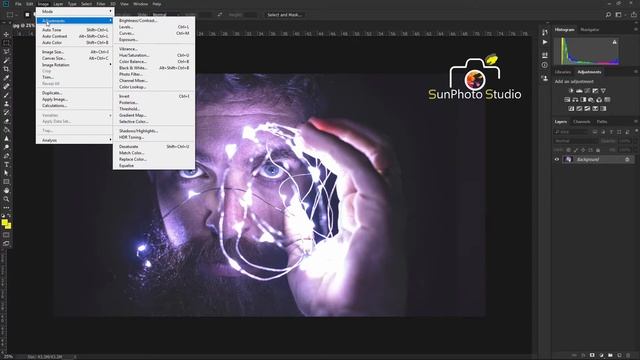
Task: Click the Height field in options bar
Action: tap(250, 15)
